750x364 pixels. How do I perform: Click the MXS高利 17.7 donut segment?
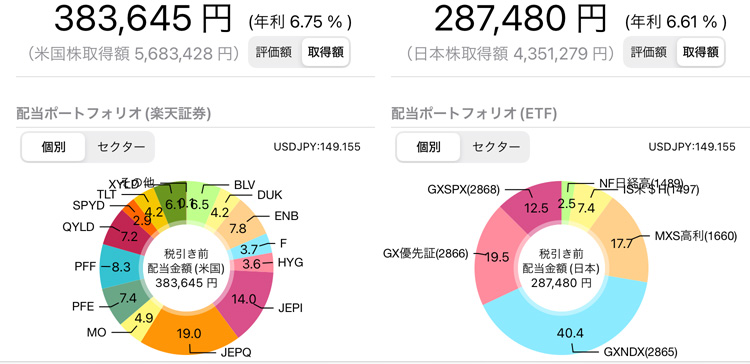(x=620, y=239)
